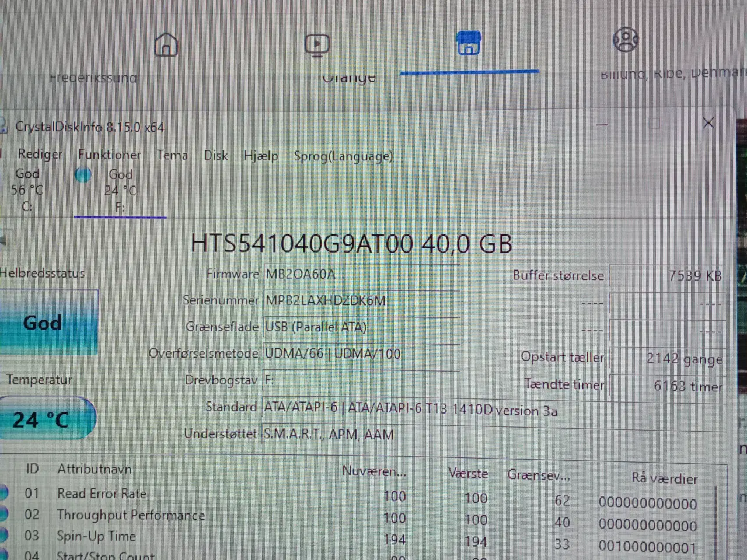Click the 24 °C temperature indicator
Screen dimensions: 747x560
click(x=47, y=418)
